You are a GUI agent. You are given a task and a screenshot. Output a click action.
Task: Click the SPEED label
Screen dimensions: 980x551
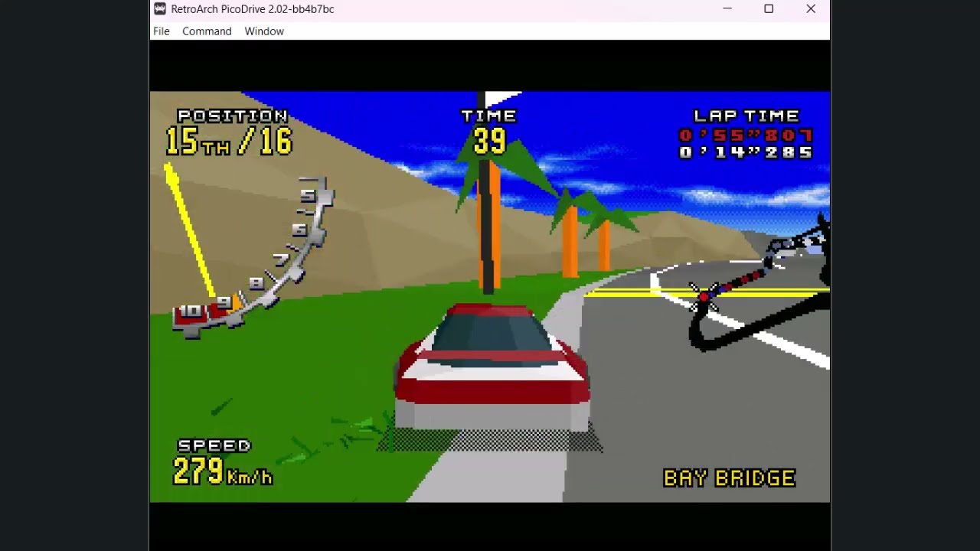tap(214, 445)
